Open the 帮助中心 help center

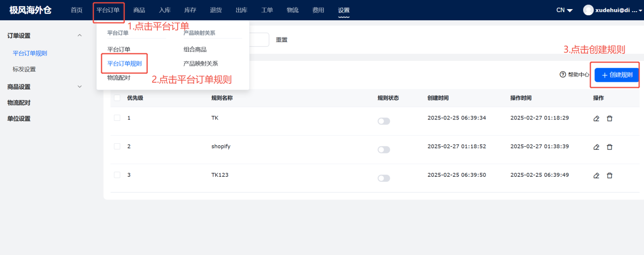point(574,75)
